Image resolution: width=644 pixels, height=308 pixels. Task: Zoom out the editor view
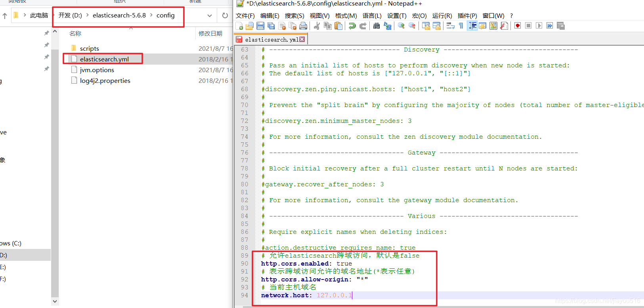[x=412, y=26]
